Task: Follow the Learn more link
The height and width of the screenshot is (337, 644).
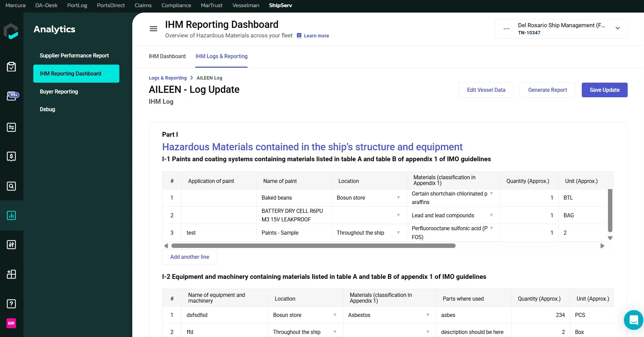Action: (316, 36)
